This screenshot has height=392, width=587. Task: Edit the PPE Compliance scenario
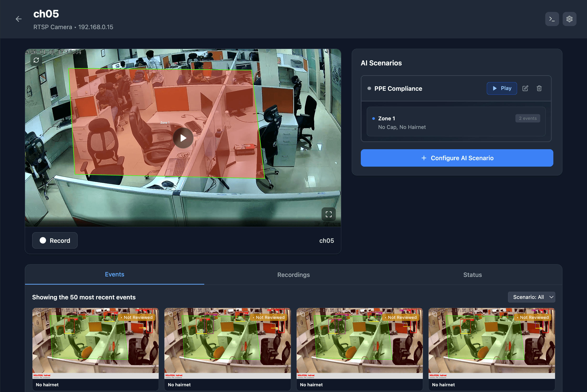[x=525, y=88]
